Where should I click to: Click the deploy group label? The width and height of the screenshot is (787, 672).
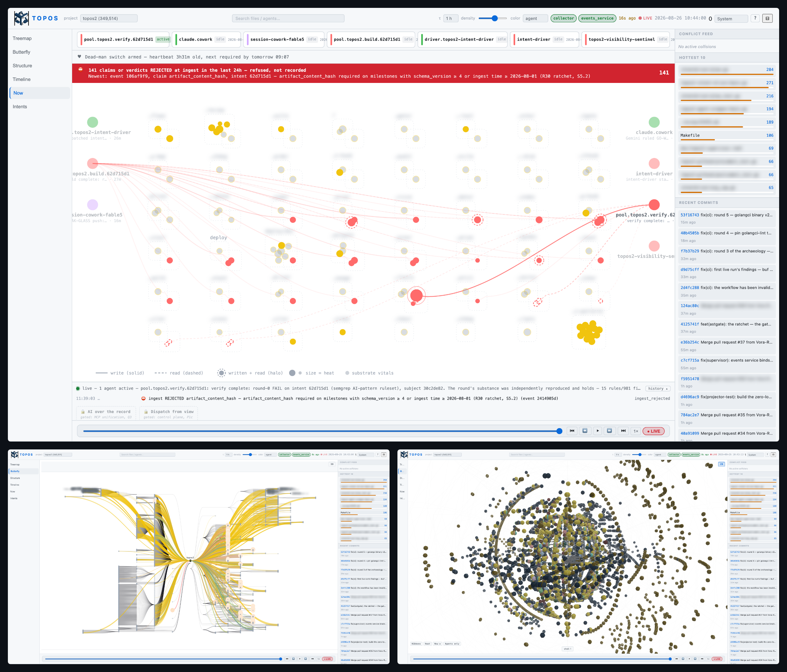(218, 238)
